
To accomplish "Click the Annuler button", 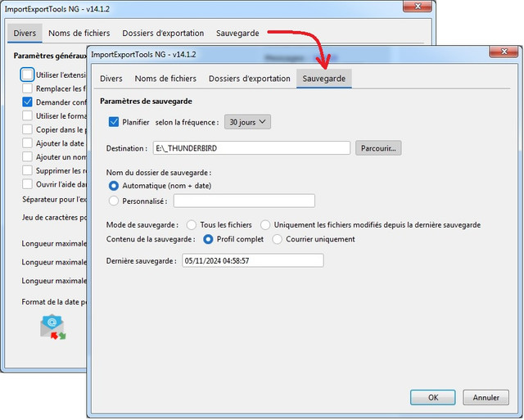I will click(x=486, y=397).
